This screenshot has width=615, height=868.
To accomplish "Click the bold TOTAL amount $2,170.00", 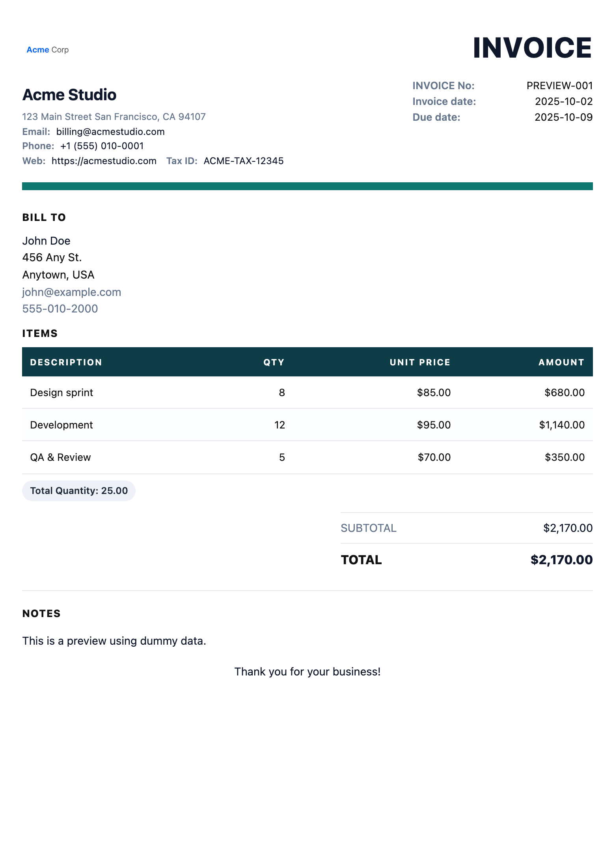I will [x=561, y=560].
